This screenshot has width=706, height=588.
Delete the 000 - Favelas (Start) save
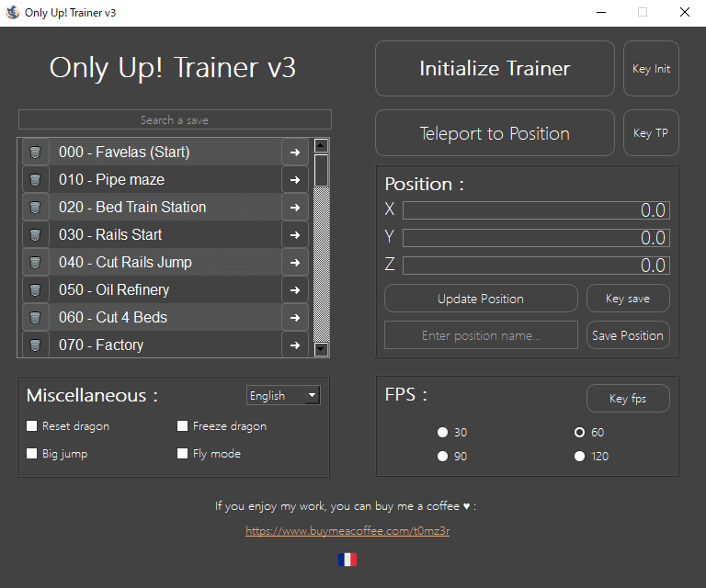tap(35, 153)
